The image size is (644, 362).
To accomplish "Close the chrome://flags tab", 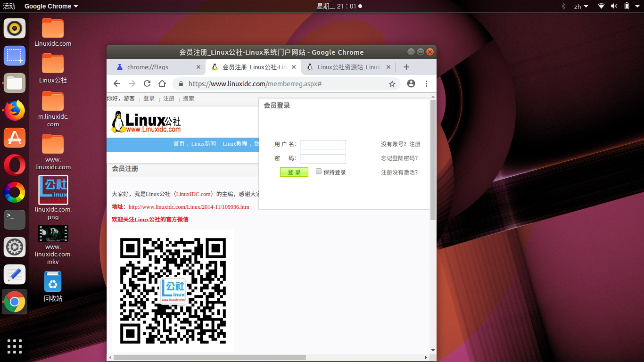I will pyautogui.click(x=198, y=67).
